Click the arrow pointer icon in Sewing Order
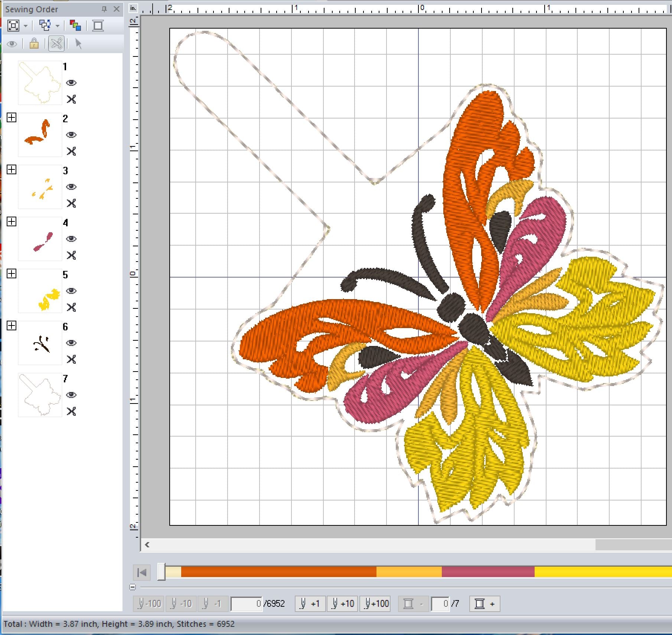This screenshot has height=635, width=672. coord(78,44)
